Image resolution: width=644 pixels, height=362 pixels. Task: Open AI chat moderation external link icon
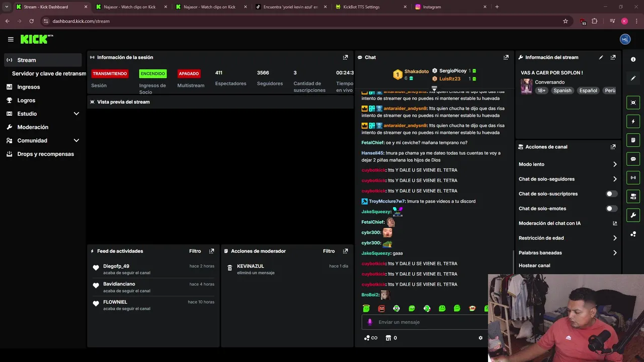click(615, 223)
